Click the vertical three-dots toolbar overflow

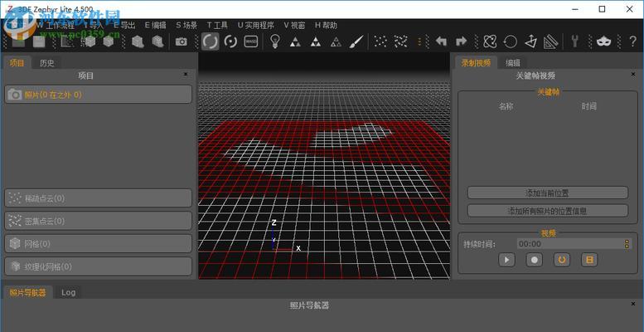[419, 41]
